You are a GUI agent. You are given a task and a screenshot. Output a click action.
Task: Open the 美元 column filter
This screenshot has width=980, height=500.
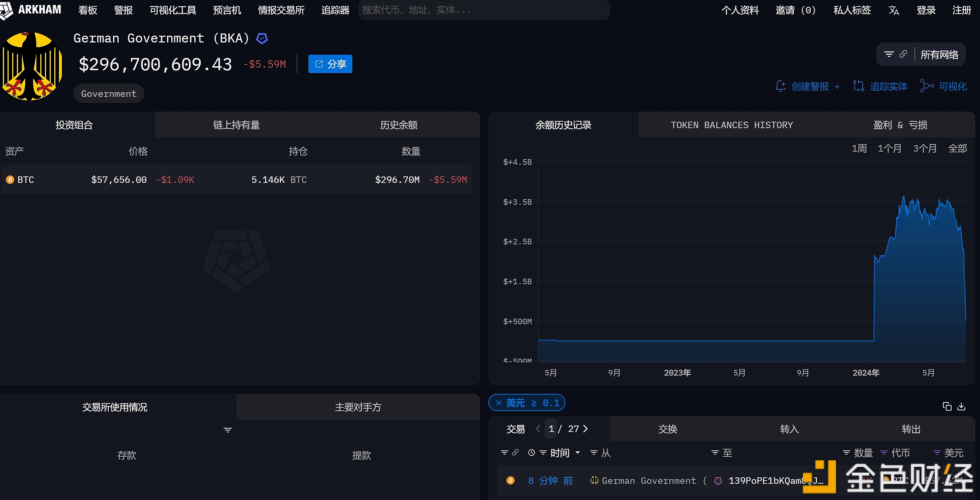[936, 453]
